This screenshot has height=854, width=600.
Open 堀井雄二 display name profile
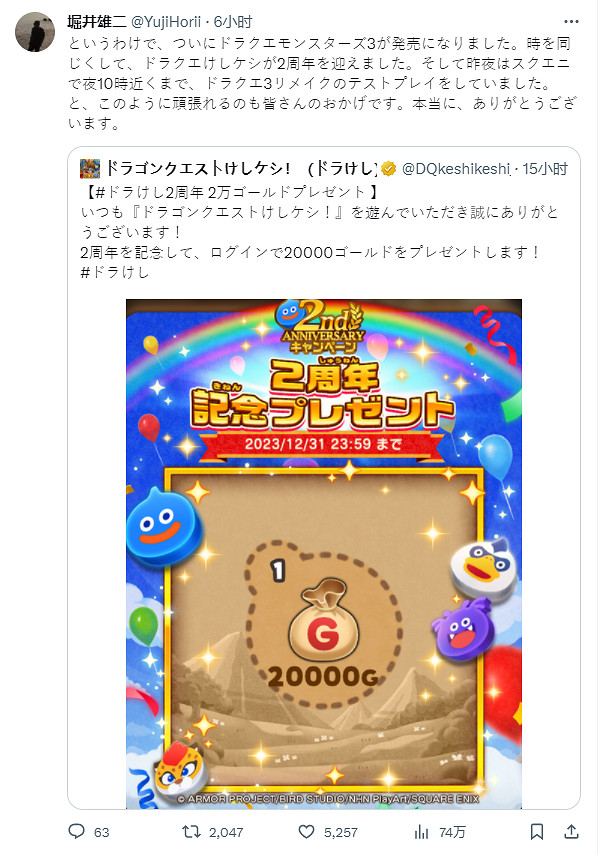coord(97,22)
